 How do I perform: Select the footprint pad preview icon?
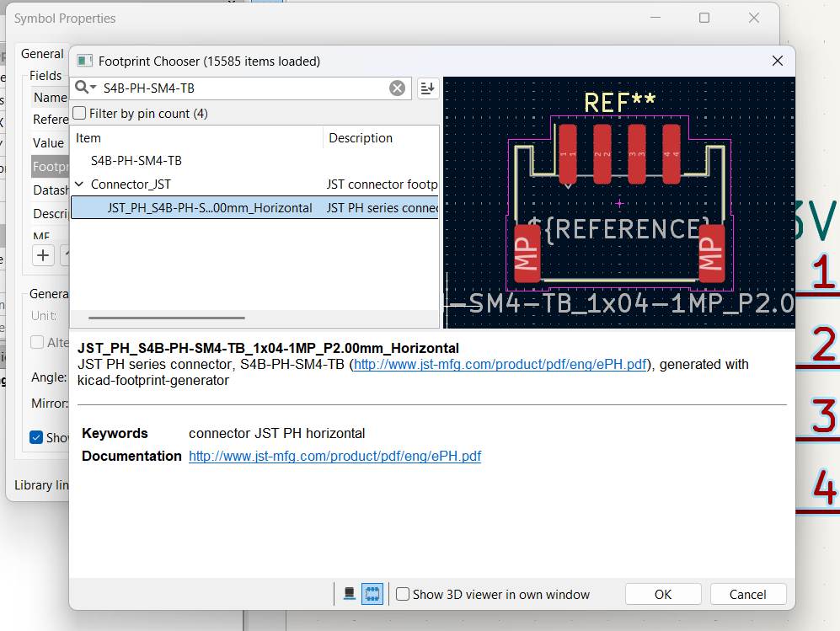pyautogui.click(x=372, y=593)
